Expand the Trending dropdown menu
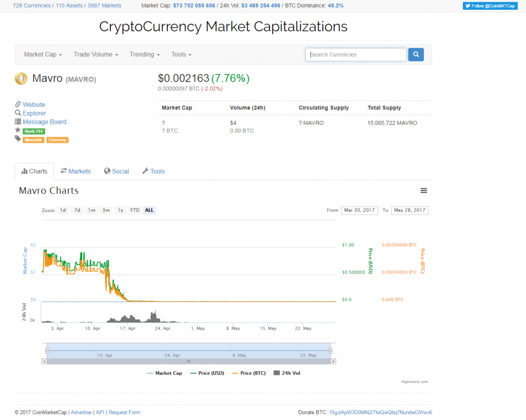The height and width of the screenshot is (420, 526). point(144,54)
